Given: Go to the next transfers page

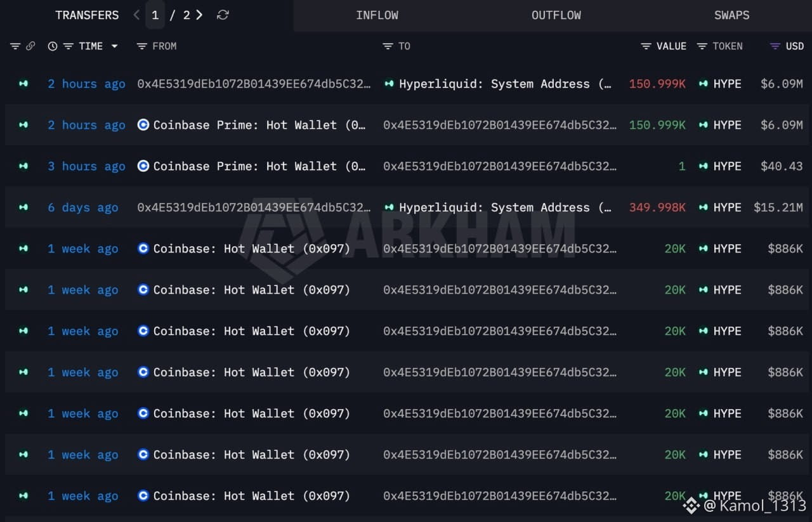Looking at the screenshot, I should click(x=199, y=15).
